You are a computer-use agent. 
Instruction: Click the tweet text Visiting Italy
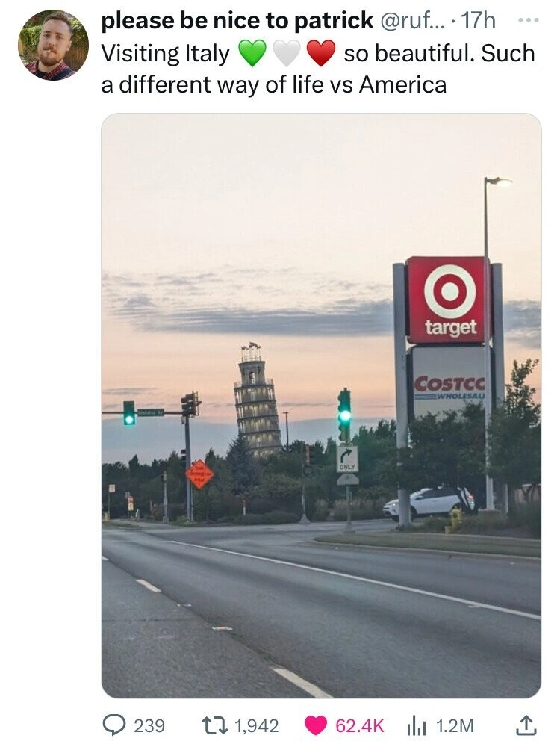pyautogui.click(x=166, y=53)
